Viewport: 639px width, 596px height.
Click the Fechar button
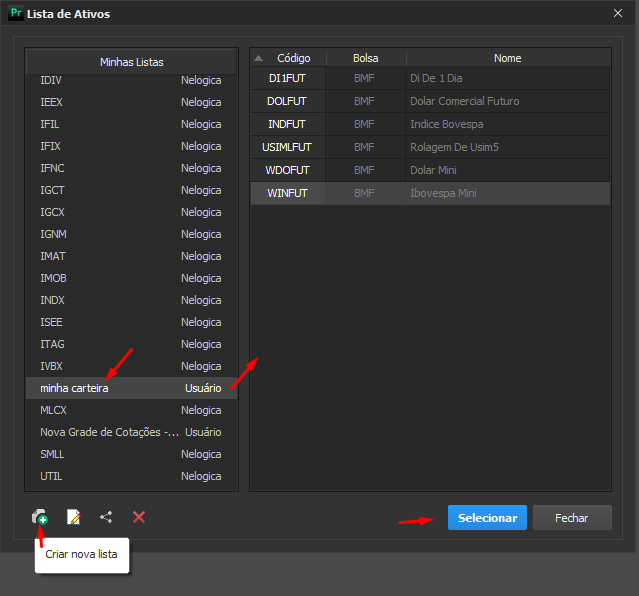(572, 518)
